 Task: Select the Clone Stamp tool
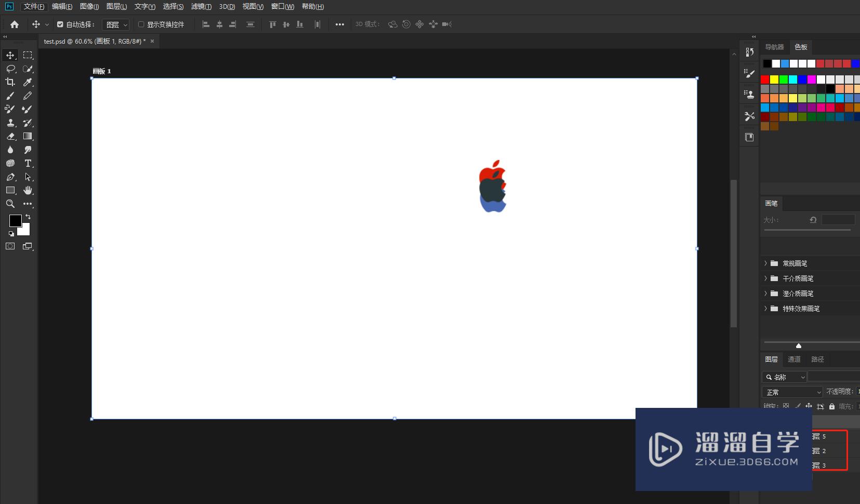(10, 123)
